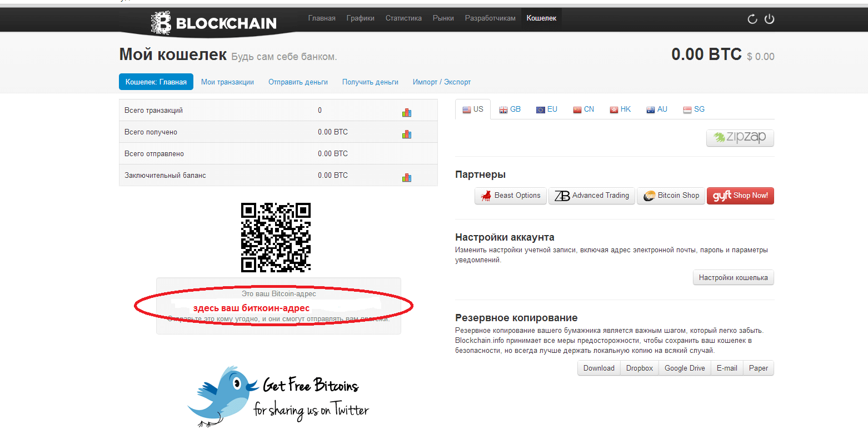Screen dimensions: 868x434
Task: Select the GB country tab
Action: coord(510,109)
